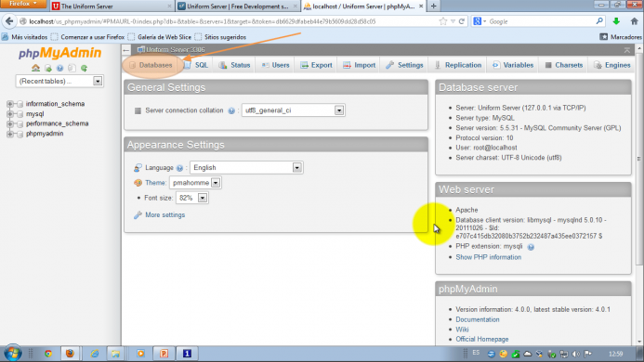Image resolution: width=644 pixels, height=362 pixels.
Task: Click the reload navigation frame icon
Action: click(84, 68)
